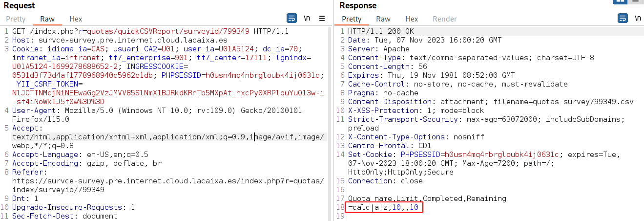This screenshot has height=221, width=644.
Task: Click the Content-Disposition response header
Action: pos(491,102)
